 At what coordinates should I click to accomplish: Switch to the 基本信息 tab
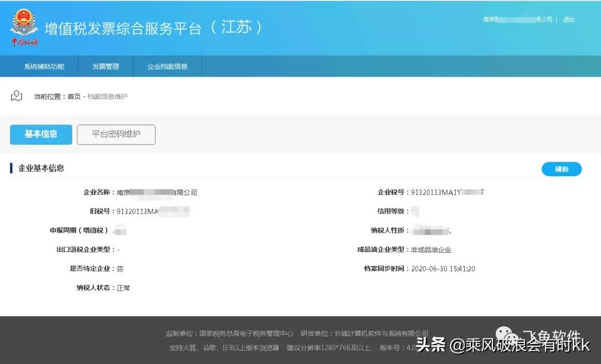click(x=41, y=134)
